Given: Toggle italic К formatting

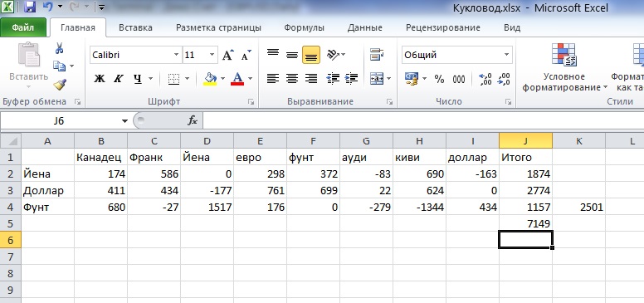Looking at the screenshot, I should pos(119,78).
